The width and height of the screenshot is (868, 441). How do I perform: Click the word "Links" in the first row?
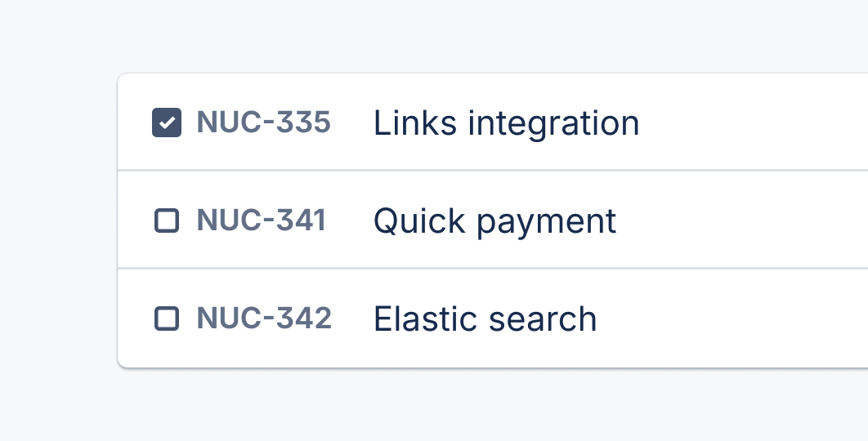(x=416, y=123)
